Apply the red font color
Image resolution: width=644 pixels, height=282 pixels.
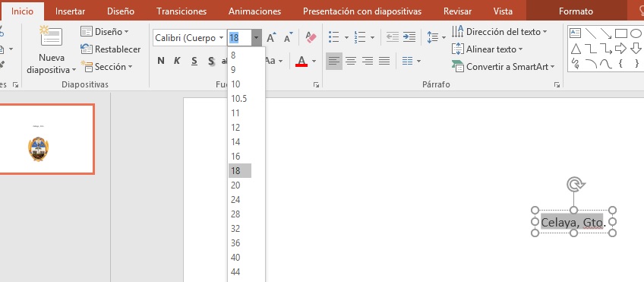pyautogui.click(x=301, y=62)
